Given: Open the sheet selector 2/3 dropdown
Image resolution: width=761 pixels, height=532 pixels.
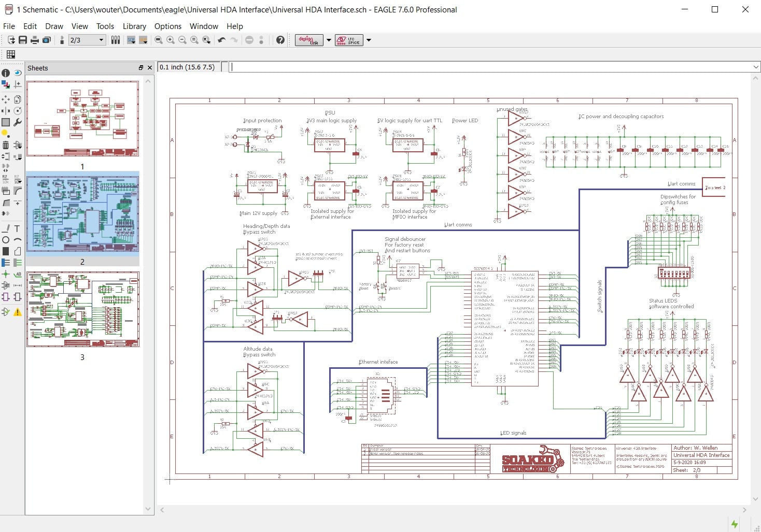Looking at the screenshot, I should point(87,40).
